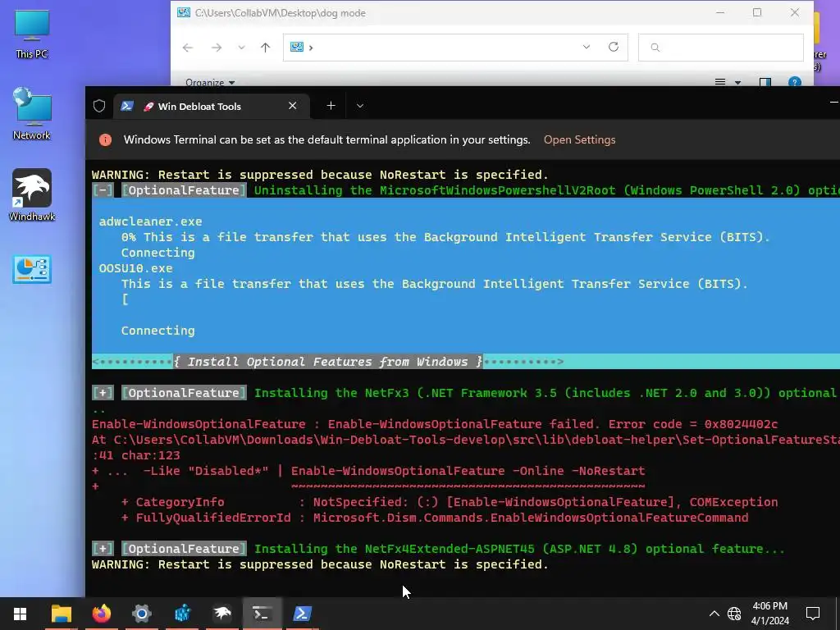Toggle the preview pane in File Explorer
This screenshot has width=840, height=630.
tap(765, 82)
